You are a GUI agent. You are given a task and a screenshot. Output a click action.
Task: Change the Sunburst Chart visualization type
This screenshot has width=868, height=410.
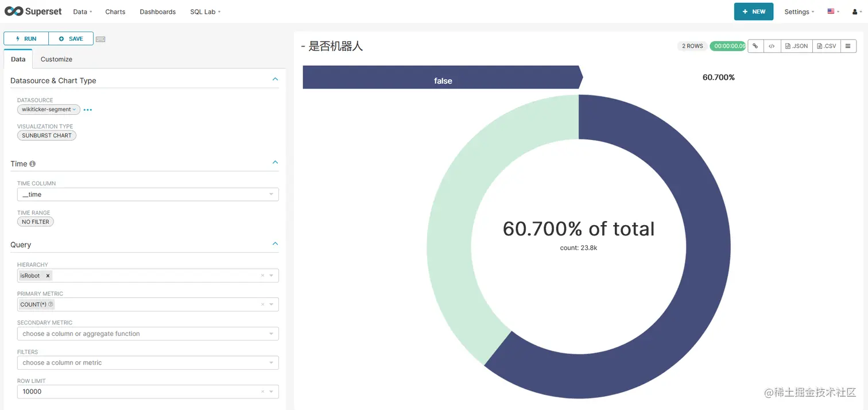(x=46, y=136)
